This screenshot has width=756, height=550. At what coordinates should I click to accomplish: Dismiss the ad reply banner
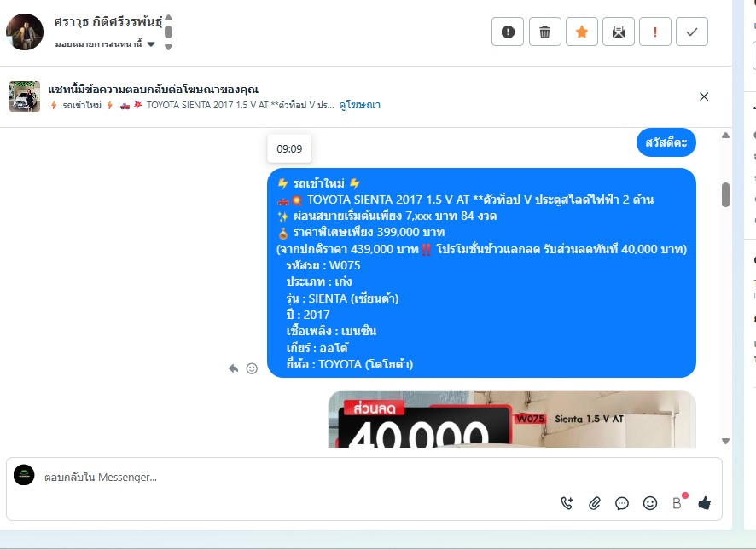pyautogui.click(x=704, y=96)
